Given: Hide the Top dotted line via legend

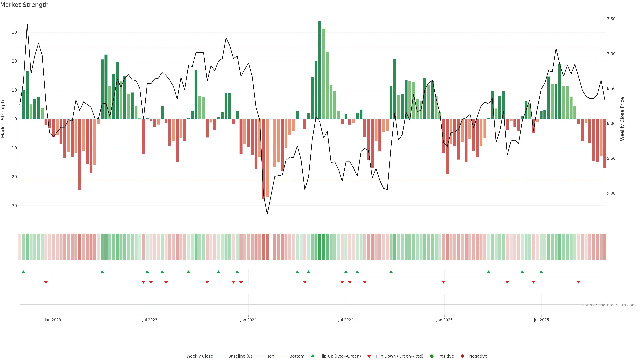Looking at the screenshot, I should [x=270, y=356].
